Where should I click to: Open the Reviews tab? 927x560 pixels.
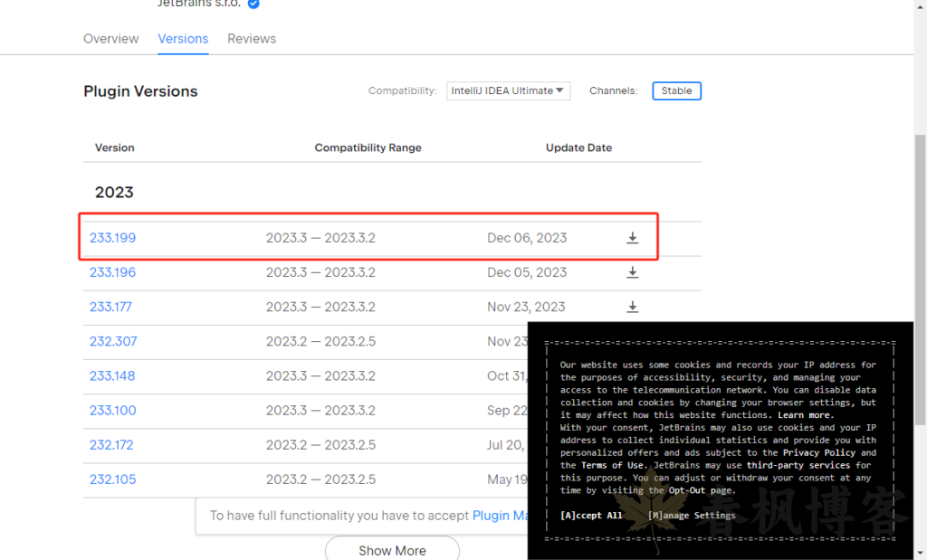(x=252, y=39)
